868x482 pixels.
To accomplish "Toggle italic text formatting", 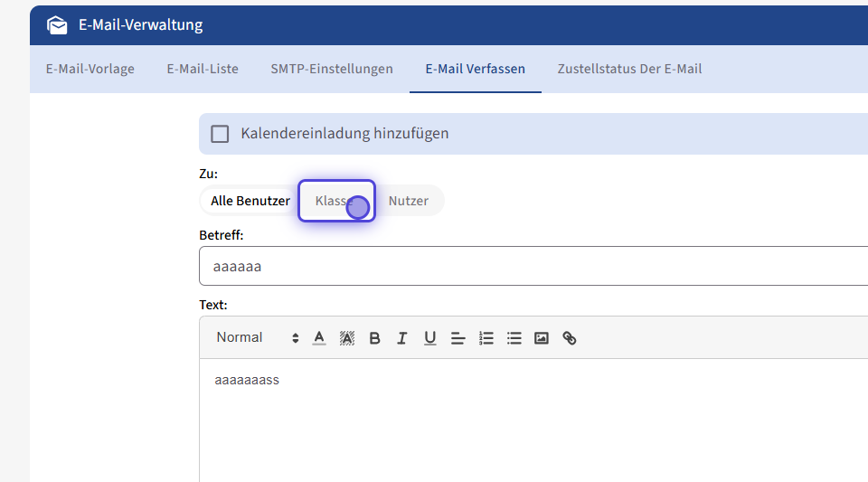I will (x=402, y=338).
